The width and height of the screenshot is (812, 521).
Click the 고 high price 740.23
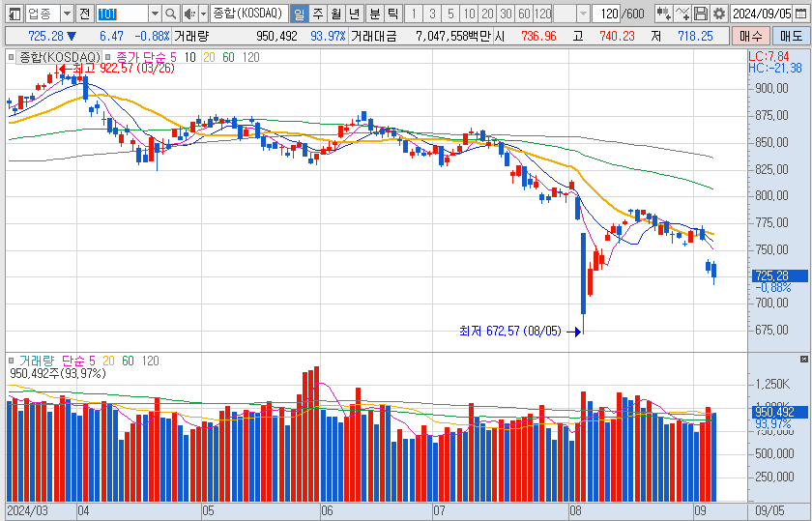(x=617, y=37)
